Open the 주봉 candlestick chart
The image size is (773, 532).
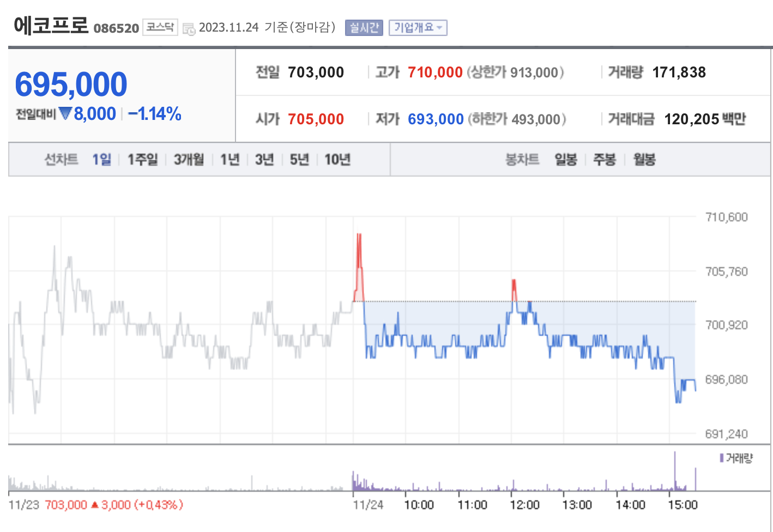click(605, 159)
